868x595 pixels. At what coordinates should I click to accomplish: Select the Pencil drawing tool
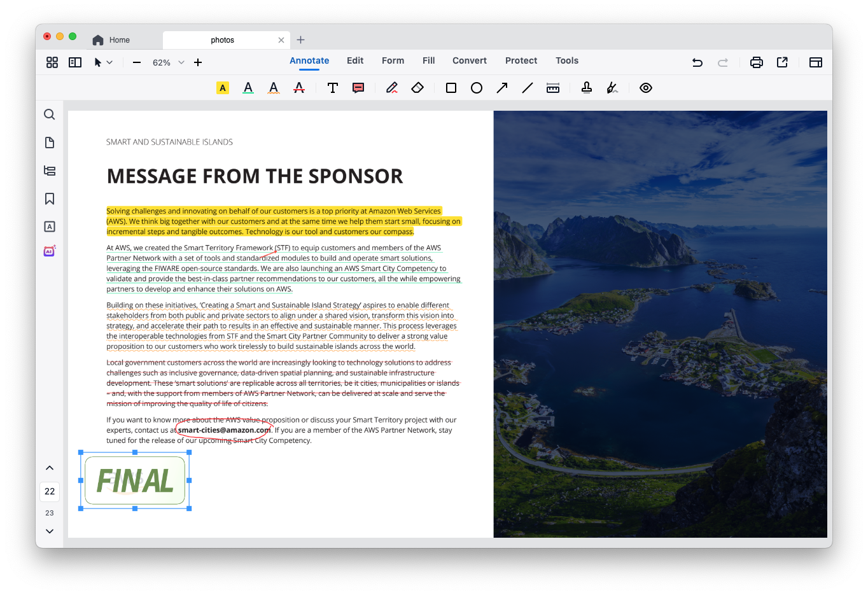click(392, 87)
